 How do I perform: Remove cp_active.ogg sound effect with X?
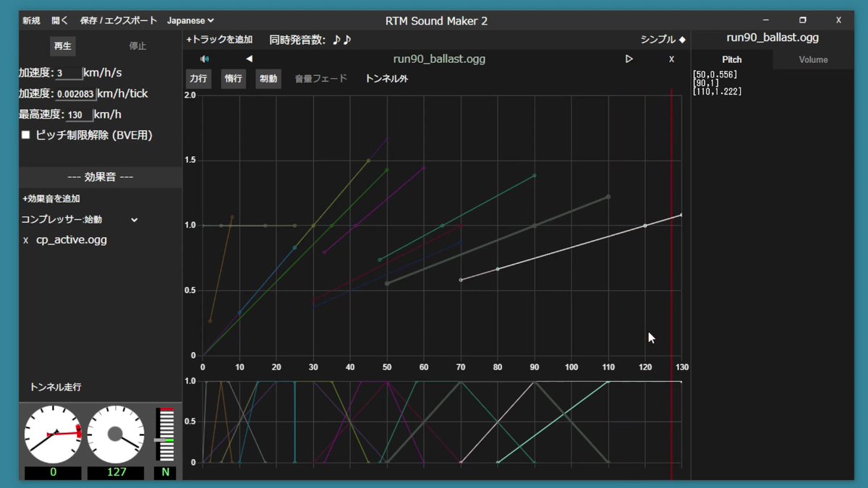[x=26, y=240]
